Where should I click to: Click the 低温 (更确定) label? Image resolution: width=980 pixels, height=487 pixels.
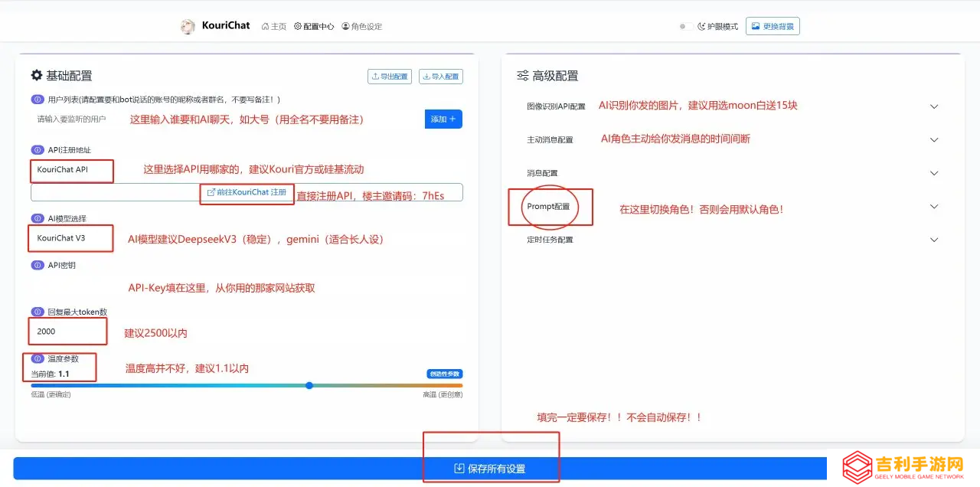[51, 395]
